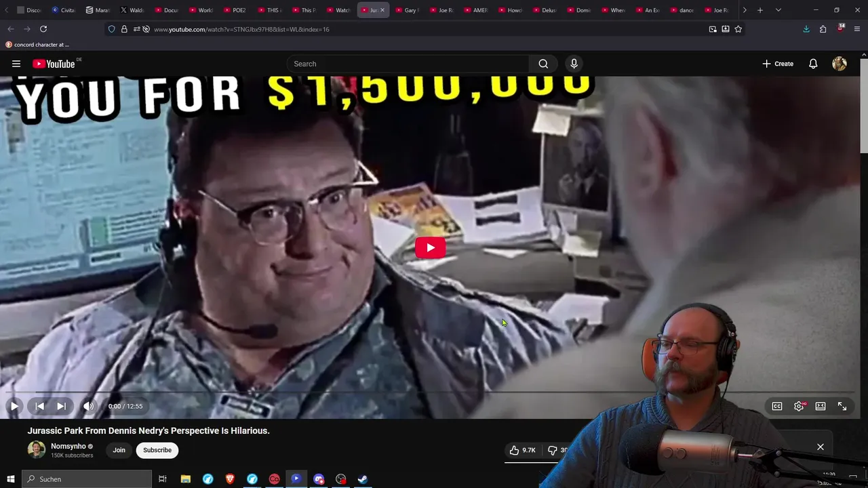Image resolution: width=868 pixels, height=488 pixels.
Task: Open the browser downloads panel
Action: click(x=806, y=29)
